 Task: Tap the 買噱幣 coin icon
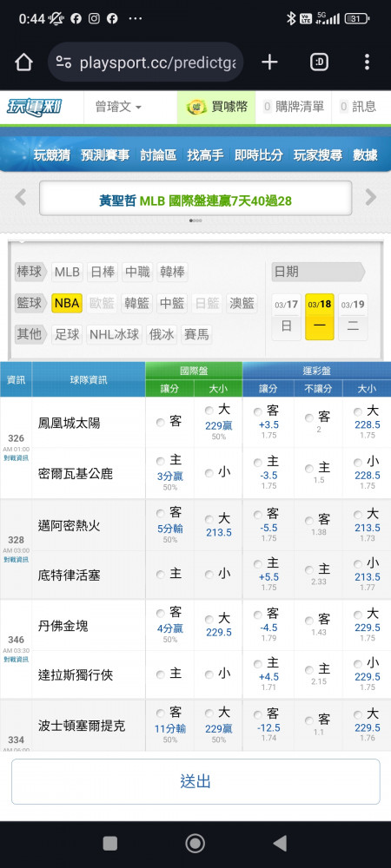tap(196, 107)
